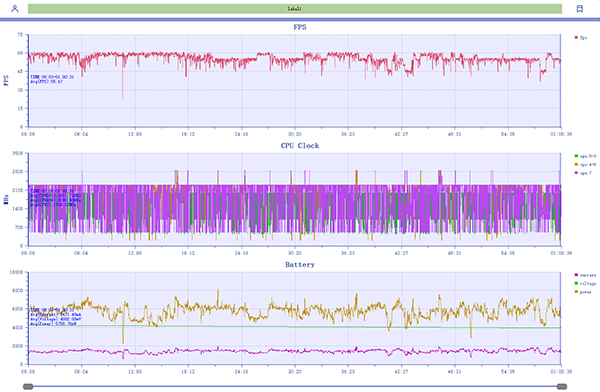Toggle the current legend series

[585, 275]
